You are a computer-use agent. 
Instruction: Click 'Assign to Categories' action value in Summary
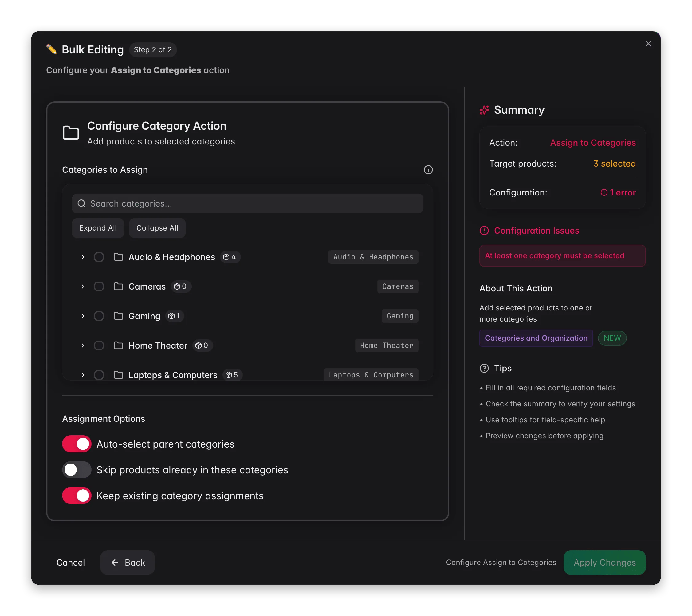[593, 143]
